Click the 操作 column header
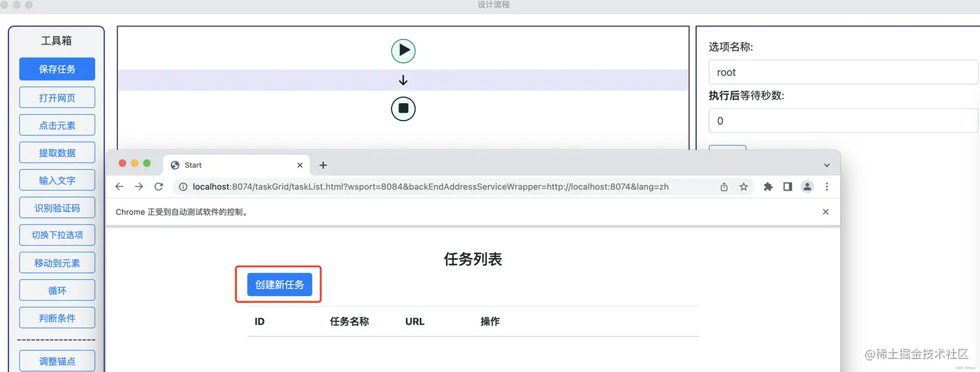 [490, 321]
